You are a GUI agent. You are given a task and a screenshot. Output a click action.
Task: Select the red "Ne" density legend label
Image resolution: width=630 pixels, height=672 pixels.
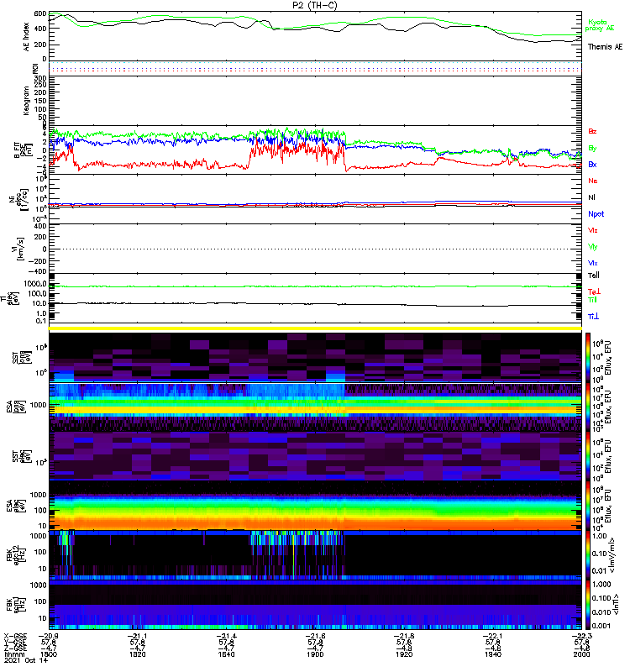pos(592,181)
